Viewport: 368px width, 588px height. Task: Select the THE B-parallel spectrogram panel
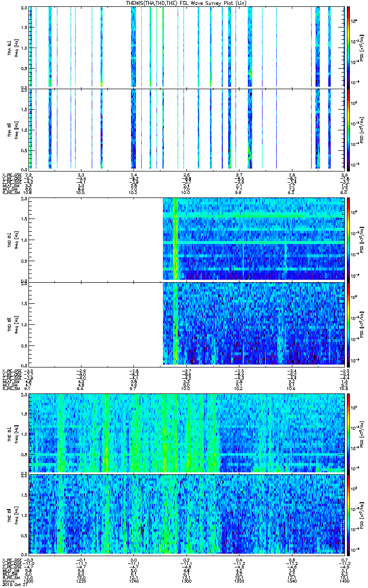187,514
